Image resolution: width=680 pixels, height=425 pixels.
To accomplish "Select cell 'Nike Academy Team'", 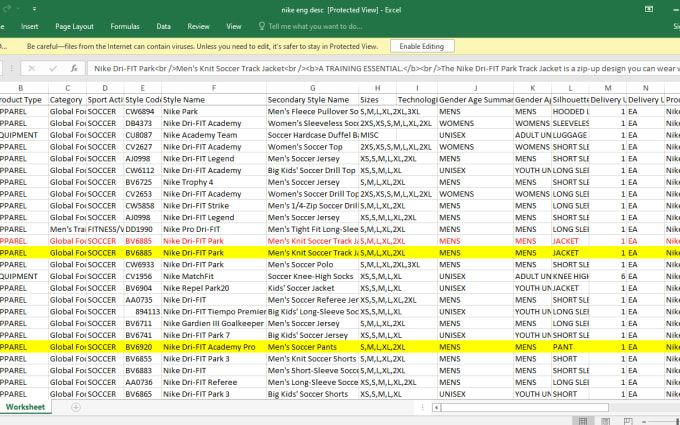I will click(x=214, y=135).
